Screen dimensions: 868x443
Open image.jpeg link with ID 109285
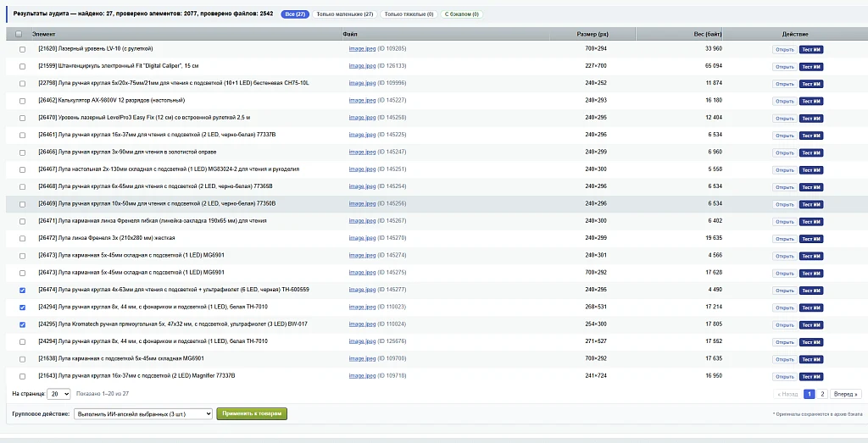click(362, 48)
